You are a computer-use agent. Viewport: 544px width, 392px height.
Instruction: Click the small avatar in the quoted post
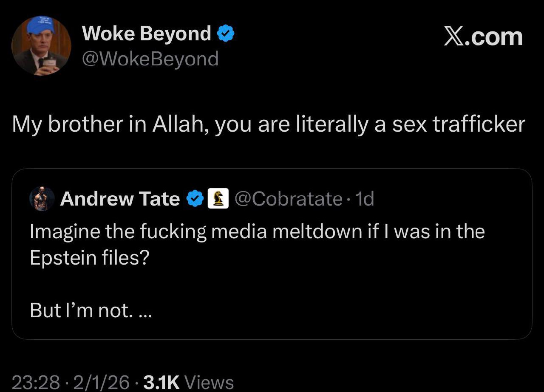(42, 198)
